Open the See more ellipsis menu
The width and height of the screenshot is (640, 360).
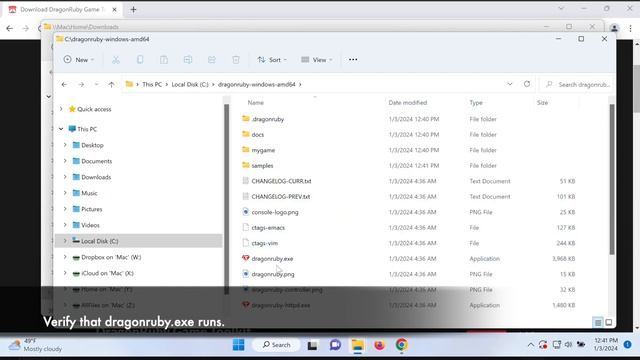353,60
